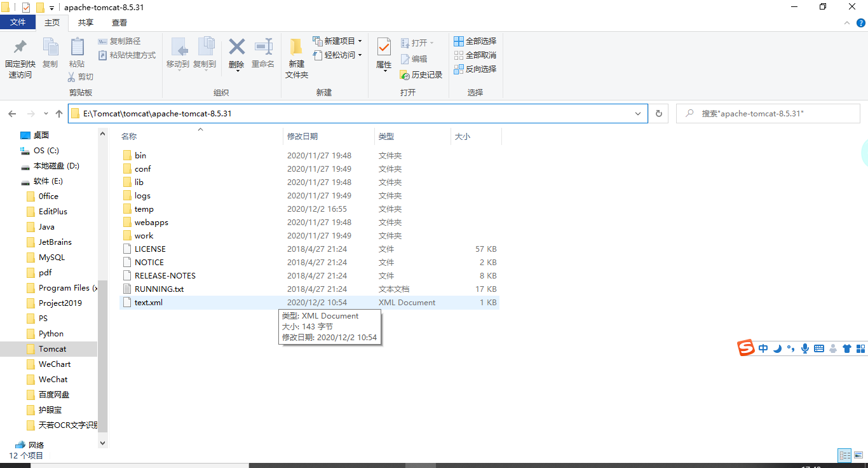Select Cut scissors option
The width and height of the screenshot is (868, 468).
[x=81, y=77]
